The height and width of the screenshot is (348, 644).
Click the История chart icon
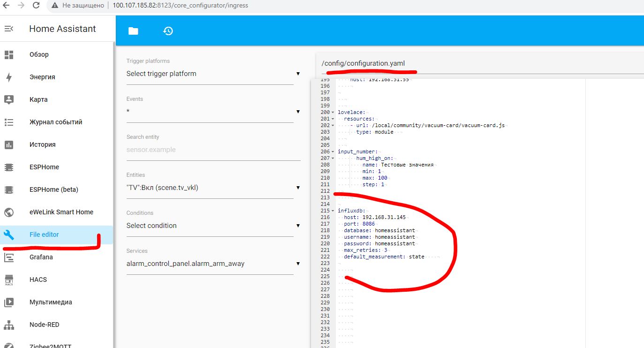pos(9,144)
